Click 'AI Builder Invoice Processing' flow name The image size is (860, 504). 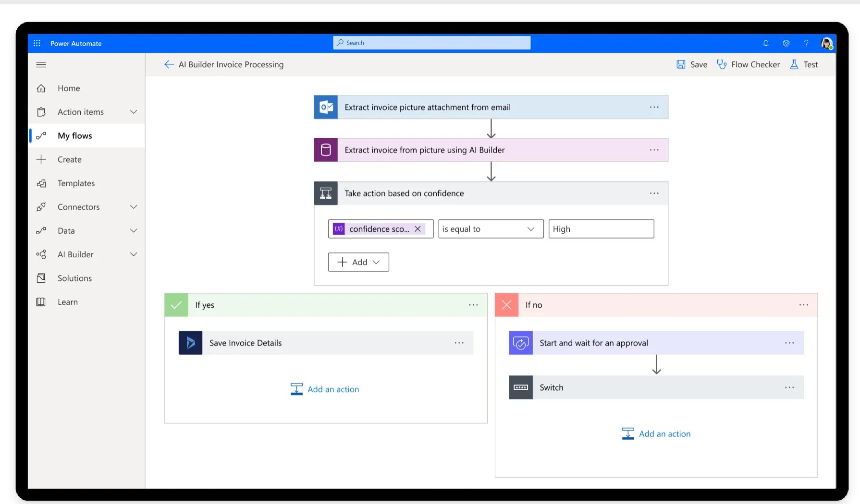231,64
